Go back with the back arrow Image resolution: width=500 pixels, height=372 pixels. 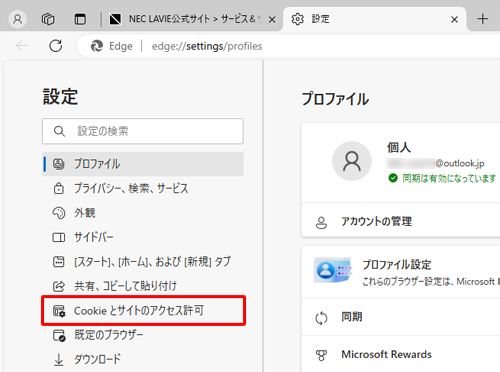pyautogui.click(x=22, y=46)
